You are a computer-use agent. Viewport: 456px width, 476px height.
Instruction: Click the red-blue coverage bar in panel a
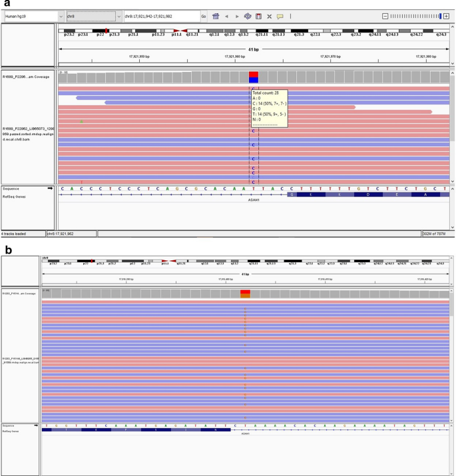pyautogui.click(x=254, y=77)
